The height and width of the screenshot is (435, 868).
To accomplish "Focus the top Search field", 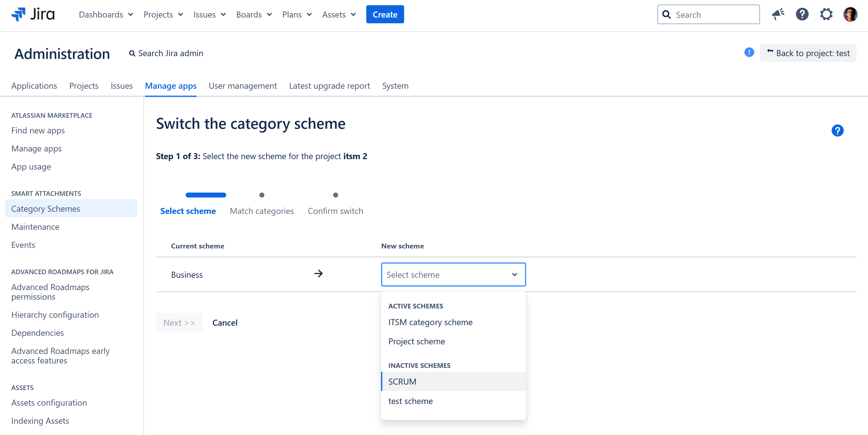I will click(709, 15).
